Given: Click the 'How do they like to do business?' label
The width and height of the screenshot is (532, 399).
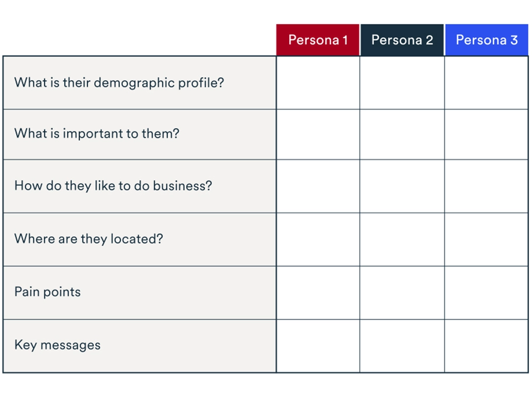Looking at the screenshot, I should 113,186.
